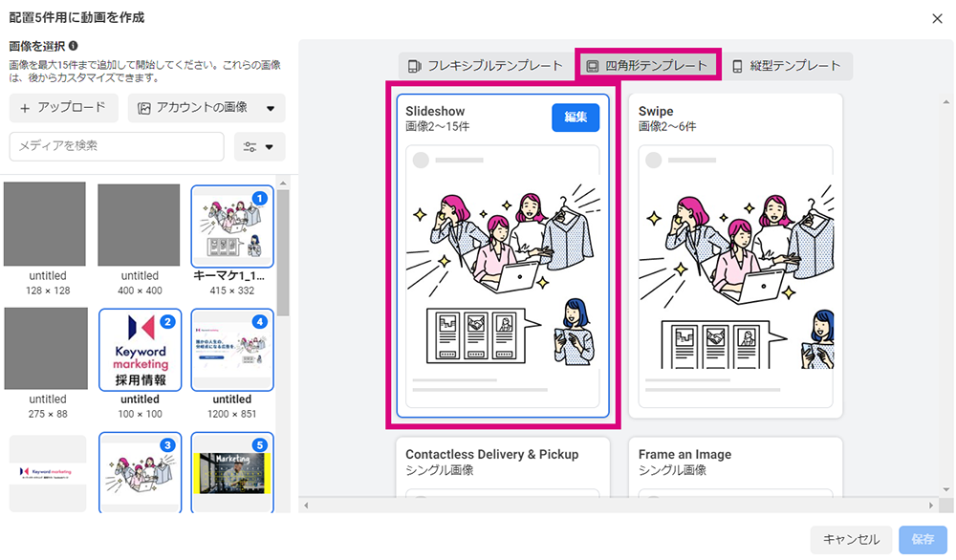Select the untitled 128 × 128 image
The image size is (956, 560).
coord(45,225)
